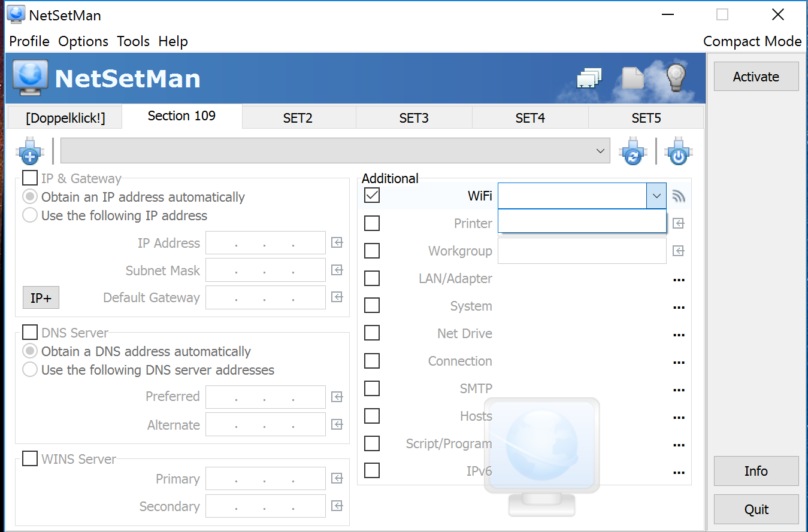Switch to the SET3 tab
Image resolution: width=808 pixels, height=532 pixels.
click(x=414, y=118)
